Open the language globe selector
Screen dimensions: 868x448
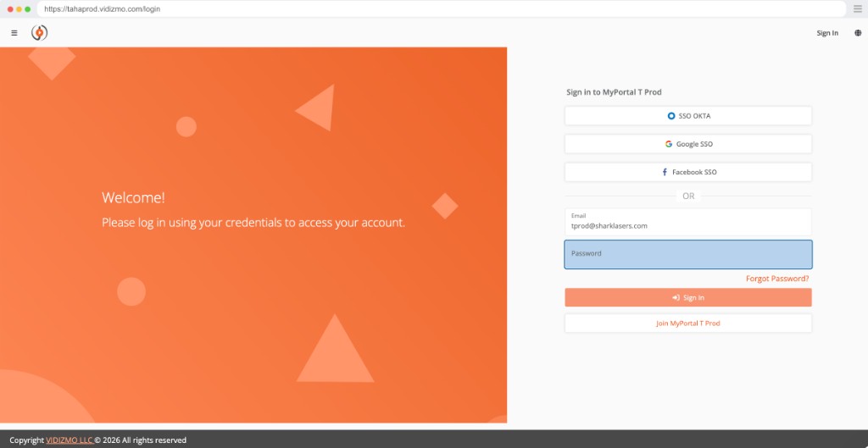click(858, 33)
